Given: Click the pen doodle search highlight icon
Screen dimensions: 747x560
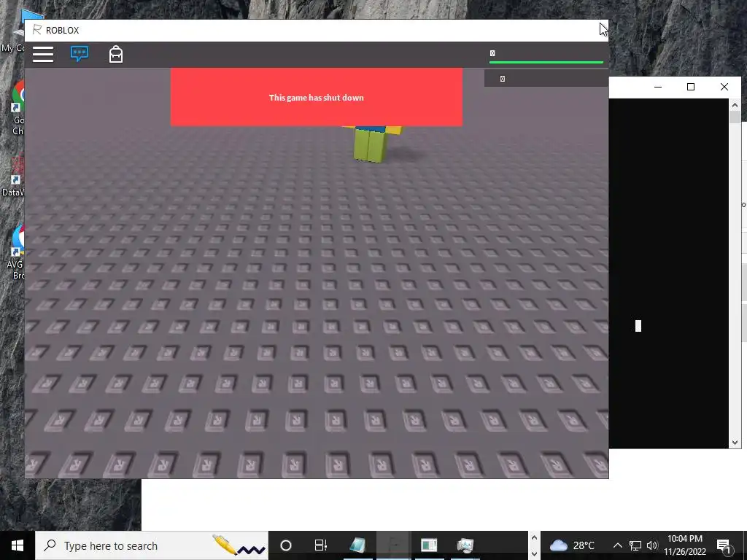Looking at the screenshot, I should click(x=239, y=545).
